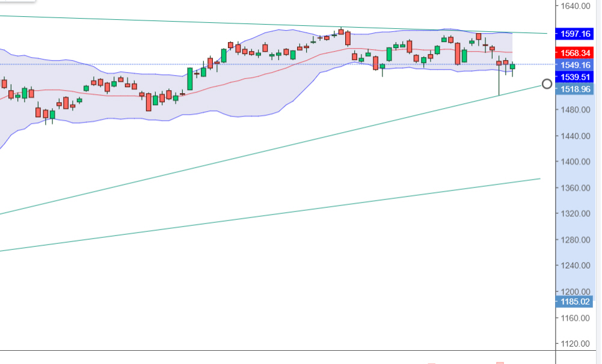Click the last green candle on the chart
602x364 pixels.
[x=512, y=67]
